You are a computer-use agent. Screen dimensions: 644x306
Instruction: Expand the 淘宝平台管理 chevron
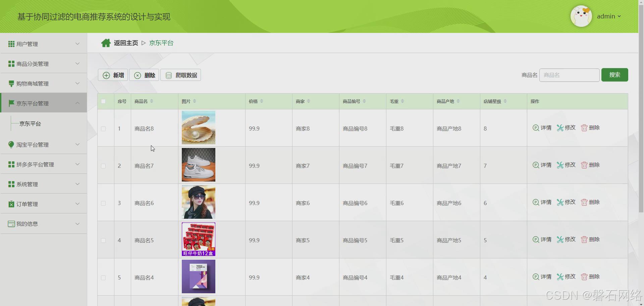[77, 144]
